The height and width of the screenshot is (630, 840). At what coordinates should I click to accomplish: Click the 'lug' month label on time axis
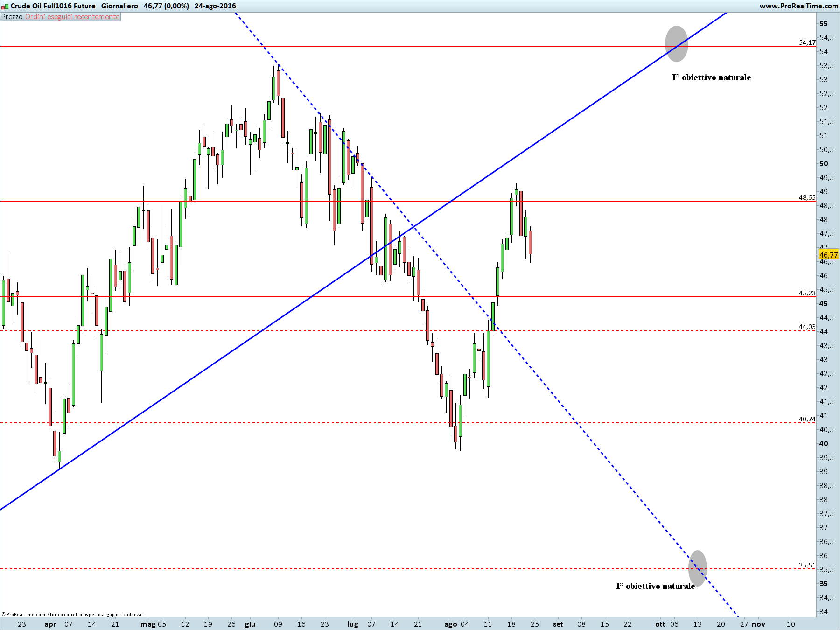(x=353, y=624)
